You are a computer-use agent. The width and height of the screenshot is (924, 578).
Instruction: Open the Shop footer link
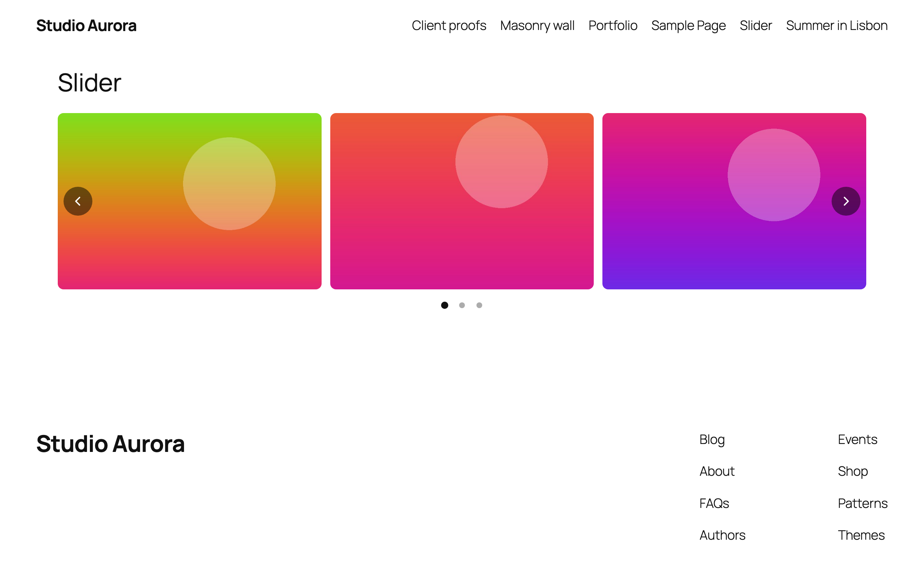pyautogui.click(x=853, y=471)
